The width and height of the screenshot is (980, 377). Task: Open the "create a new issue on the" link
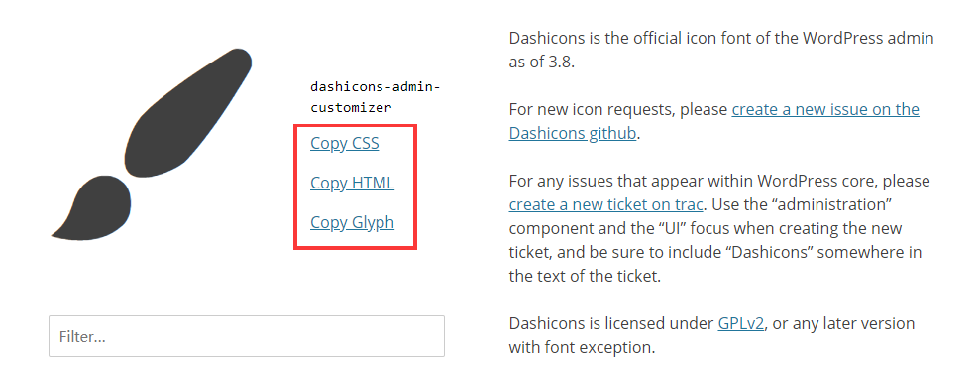tap(825, 109)
